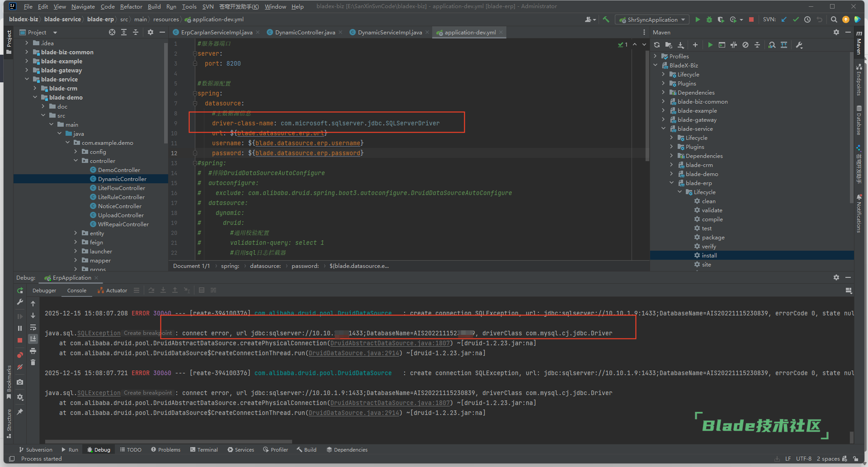Build project using the hammer icon
The image size is (868, 467).
(x=606, y=19)
